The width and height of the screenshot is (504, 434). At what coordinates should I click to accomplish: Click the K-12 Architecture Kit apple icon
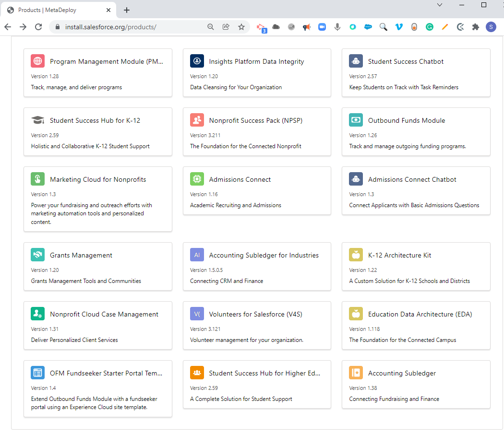click(356, 255)
